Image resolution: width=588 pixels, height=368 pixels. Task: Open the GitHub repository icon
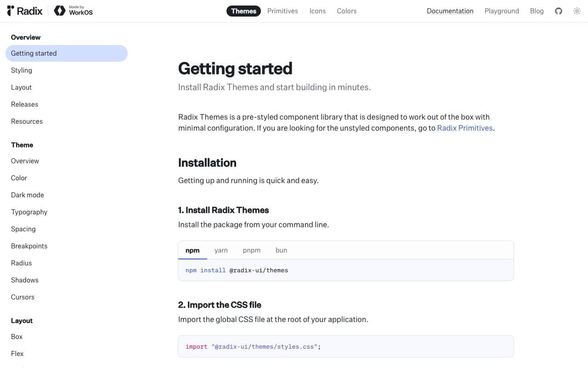tap(559, 11)
